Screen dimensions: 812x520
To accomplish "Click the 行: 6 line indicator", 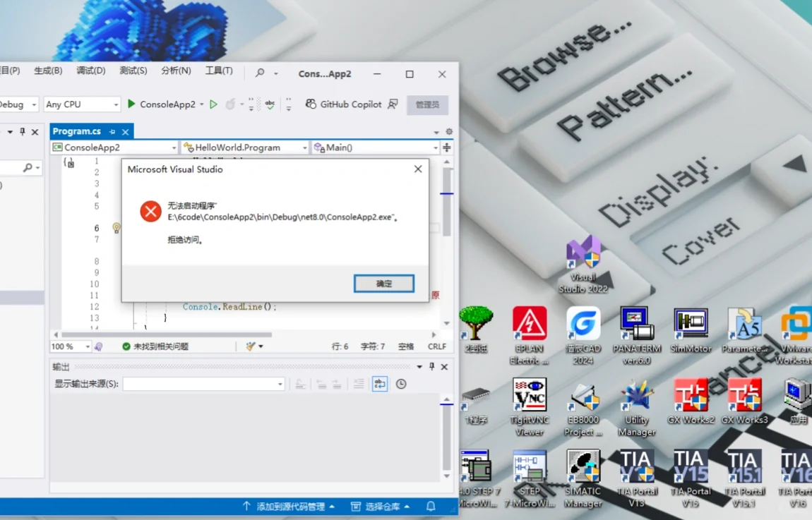I will point(340,346).
